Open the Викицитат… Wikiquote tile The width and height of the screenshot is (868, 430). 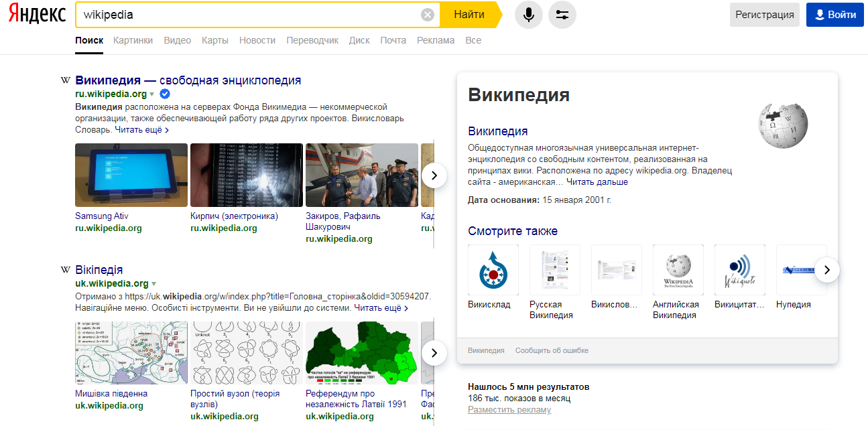coord(740,270)
